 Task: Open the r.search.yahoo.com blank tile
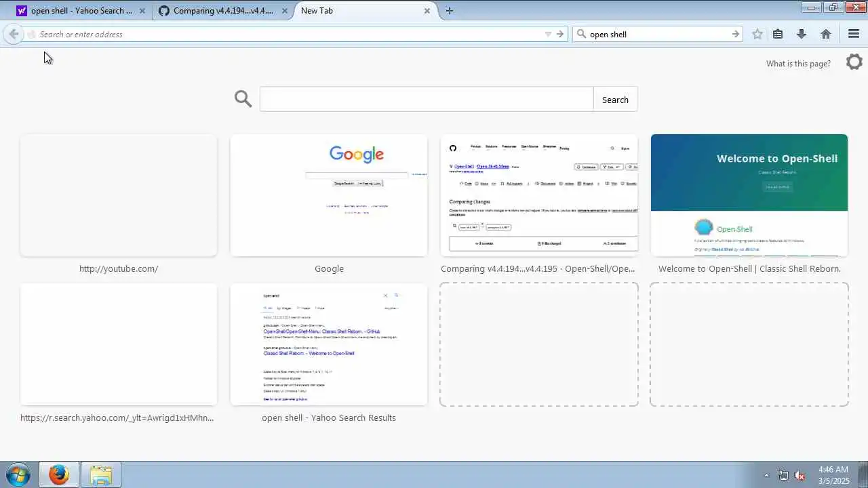click(x=119, y=344)
